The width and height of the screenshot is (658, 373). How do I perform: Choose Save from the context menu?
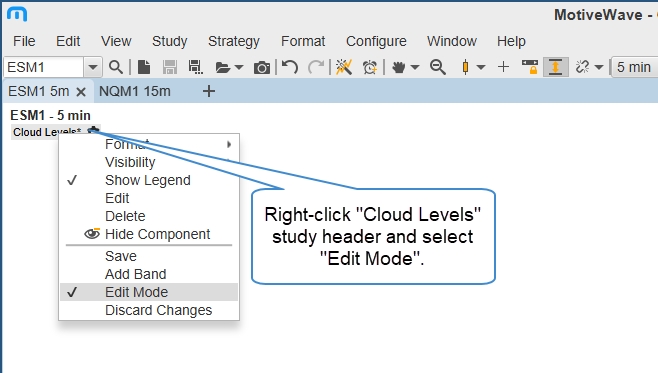pyautogui.click(x=149, y=256)
